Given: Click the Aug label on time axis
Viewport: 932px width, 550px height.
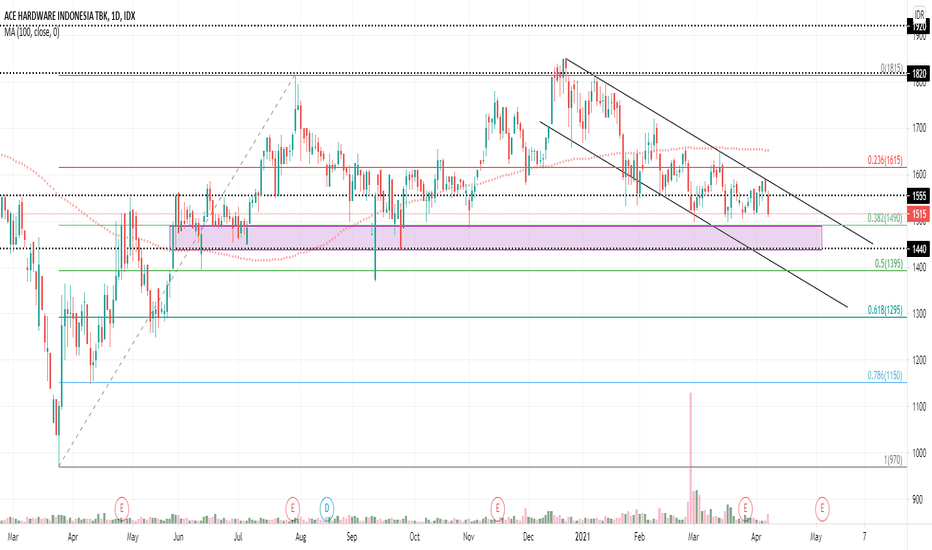Looking at the screenshot, I should tap(300, 537).
